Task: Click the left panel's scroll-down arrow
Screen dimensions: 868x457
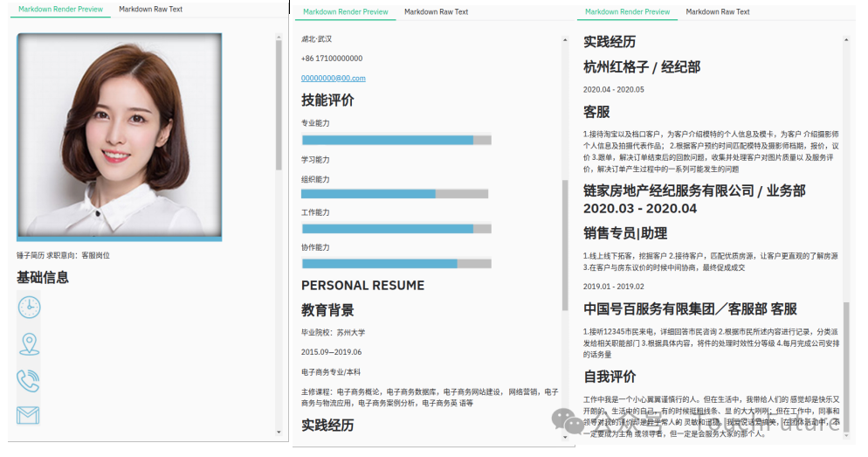Action: [279, 432]
